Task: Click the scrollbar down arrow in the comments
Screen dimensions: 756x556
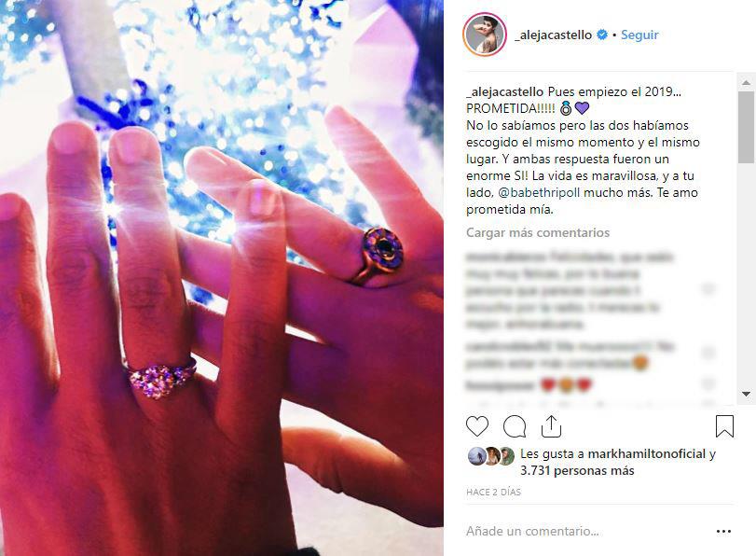Action: (x=746, y=394)
